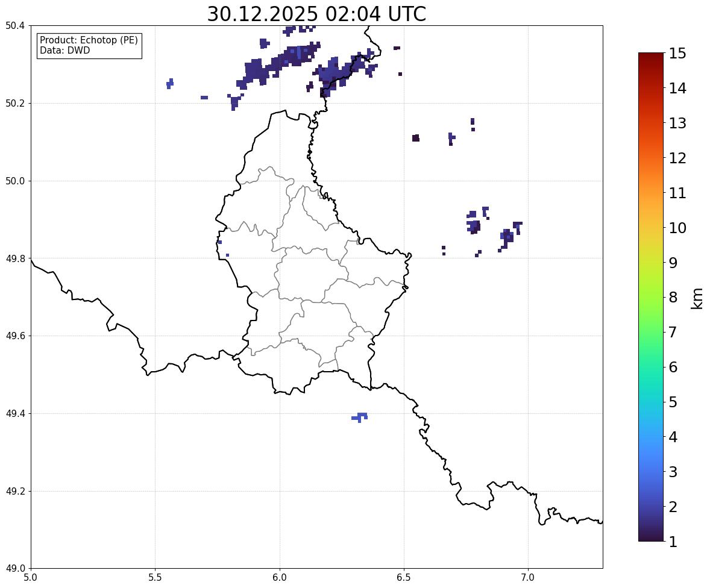Click the latitude axis label 49.0

pyautogui.click(x=14, y=569)
